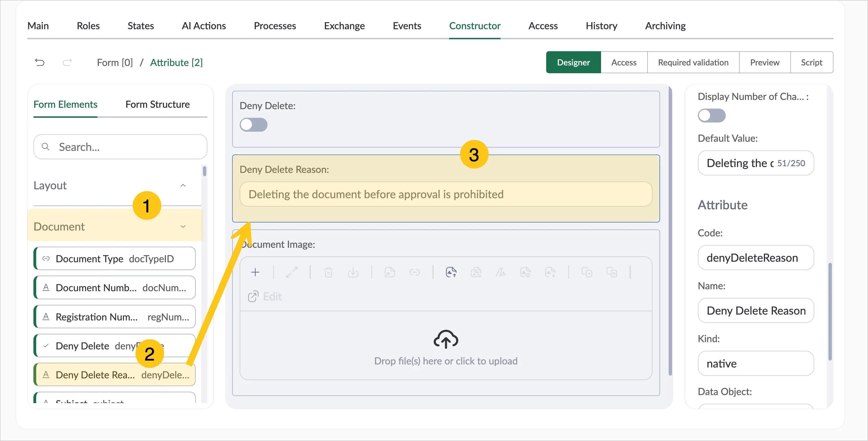This screenshot has width=868, height=441.
Task: Switch to the States tab
Action: (141, 26)
